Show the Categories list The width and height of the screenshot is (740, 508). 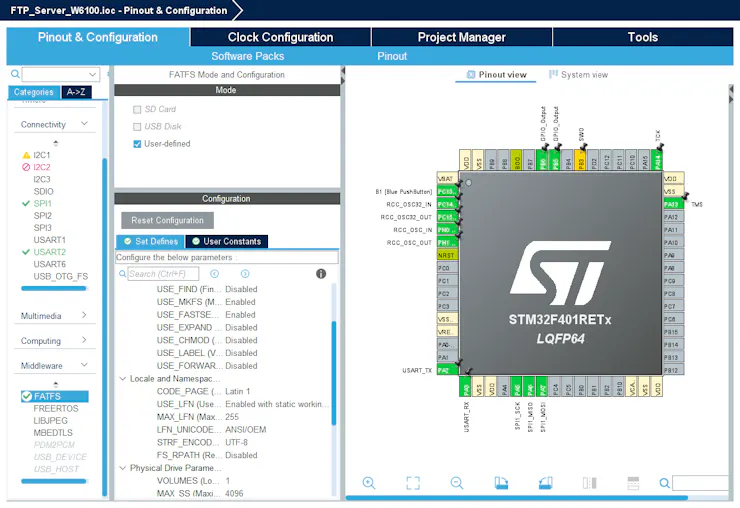pos(34,92)
